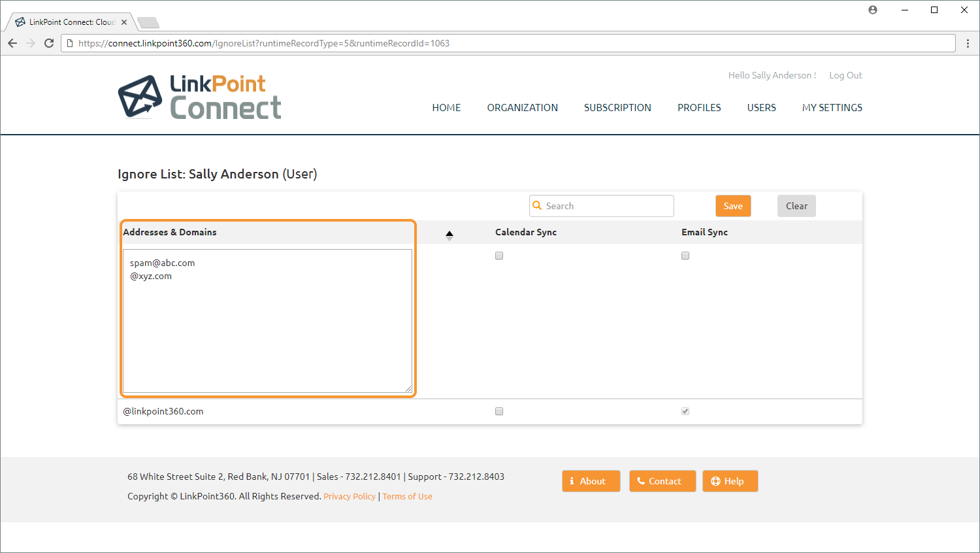Open a new browser tab
Viewport: 980px width, 553px height.
pos(148,23)
